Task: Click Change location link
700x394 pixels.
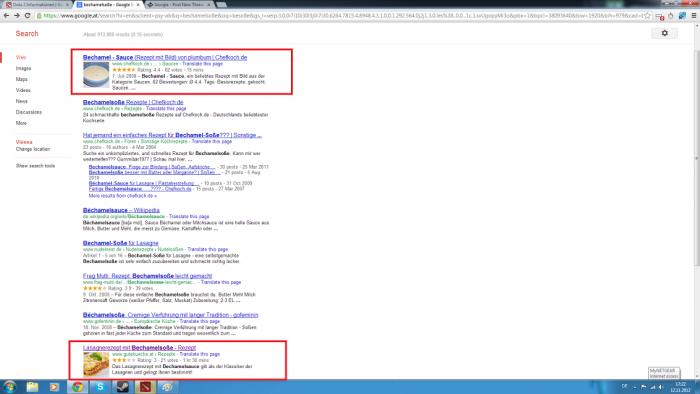Action: click(33, 149)
